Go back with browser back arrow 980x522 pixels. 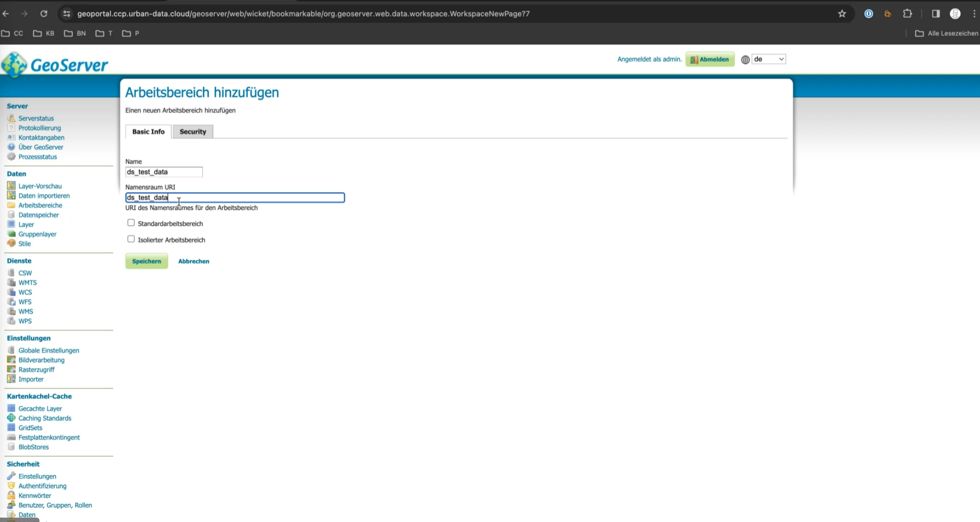click(x=6, y=14)
